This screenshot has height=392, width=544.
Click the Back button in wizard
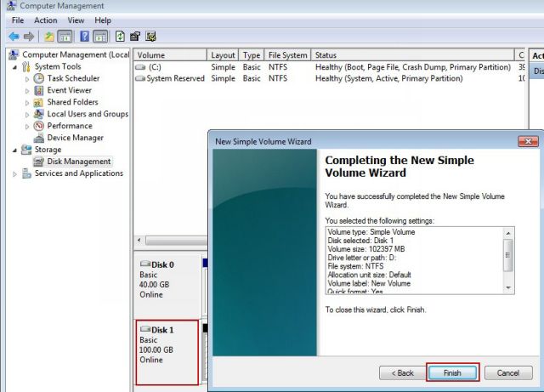[402, 373]
